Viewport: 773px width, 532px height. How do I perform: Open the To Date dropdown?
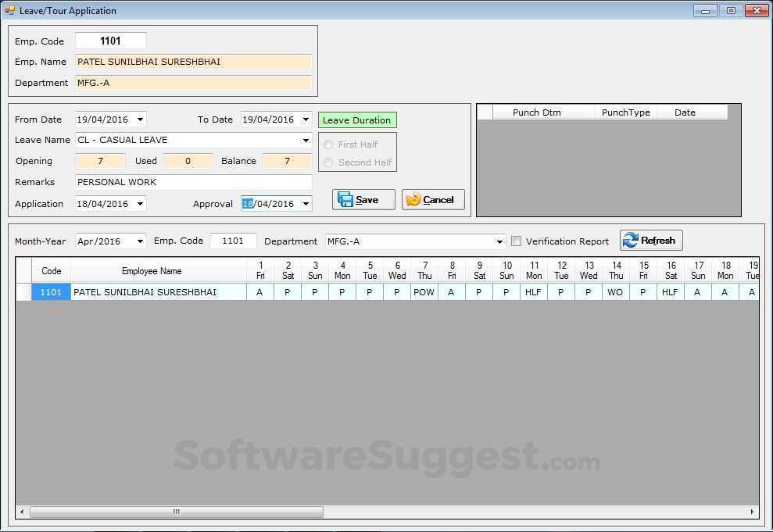tap(305, 120)
